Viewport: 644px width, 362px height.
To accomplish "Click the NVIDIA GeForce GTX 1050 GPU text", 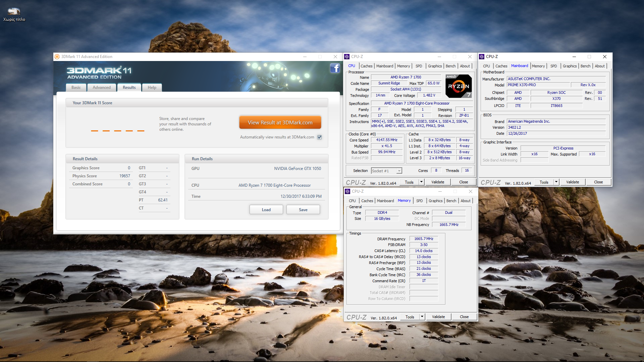I will pos(298,169).
